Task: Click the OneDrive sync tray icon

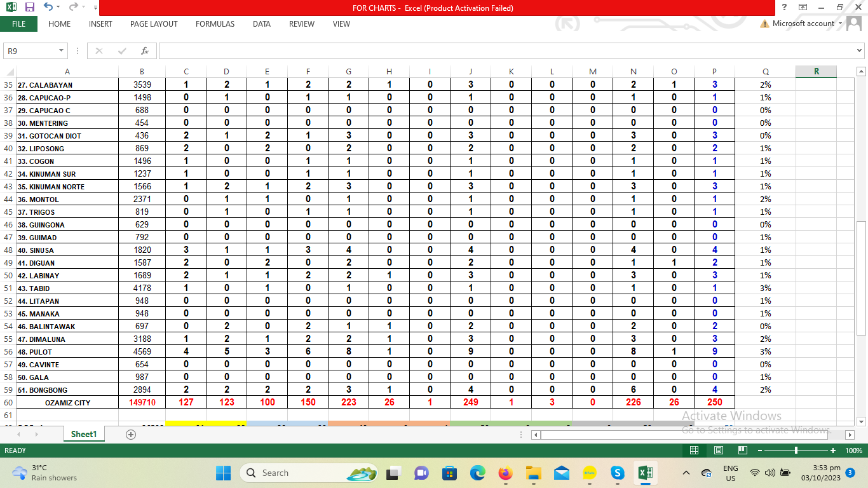Action: pyautogui.click(x=707, y=473)
